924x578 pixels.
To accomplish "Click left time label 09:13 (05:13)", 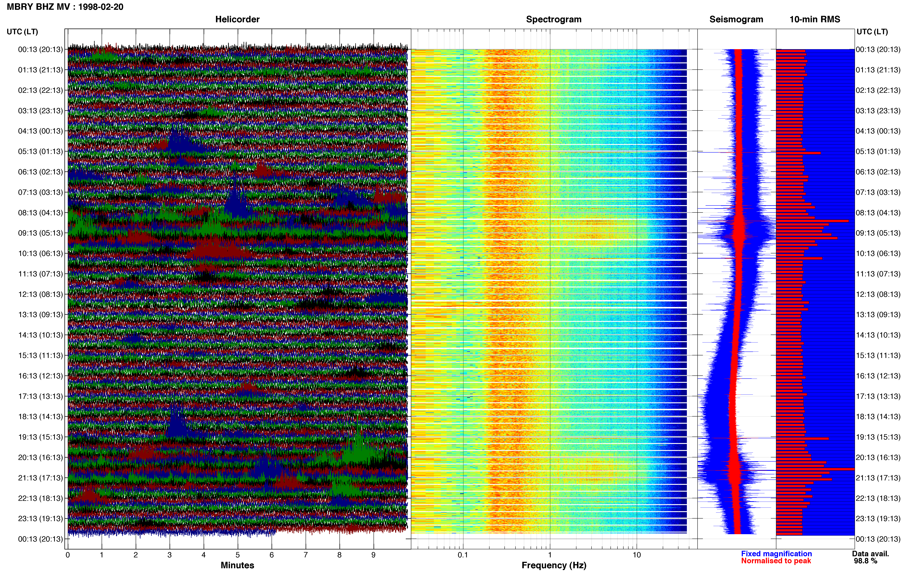I will tap(41, 233).
